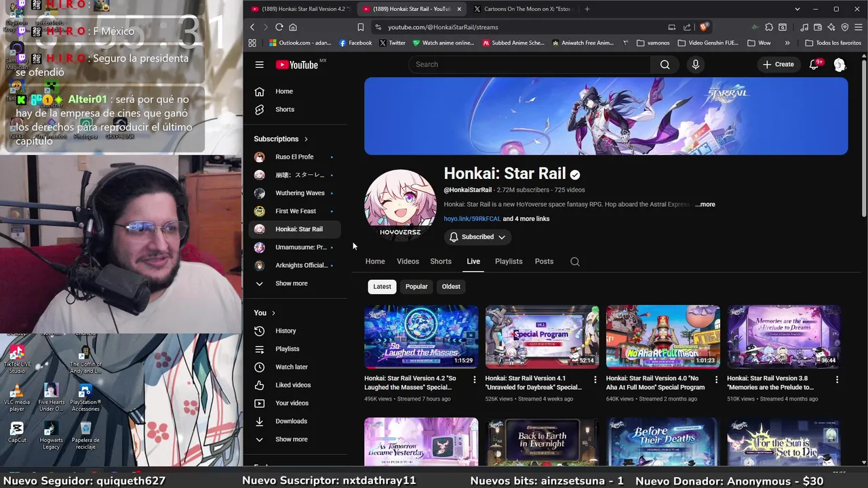The image size is (868, 488).
Task: Open Ruso El Profe subscription
Action: coord(295,157)
